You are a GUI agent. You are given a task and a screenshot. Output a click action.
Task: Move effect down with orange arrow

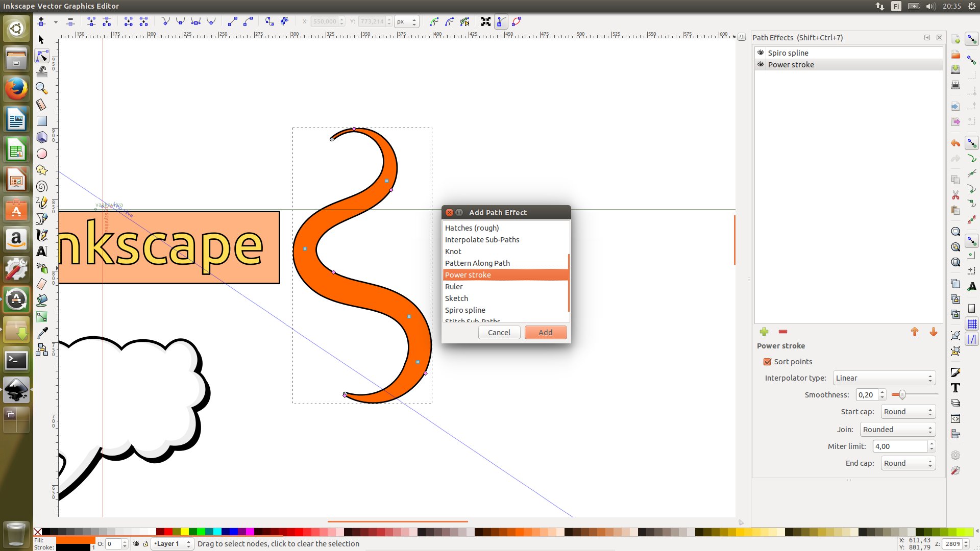pyautogui.click(x=934, y=332)
